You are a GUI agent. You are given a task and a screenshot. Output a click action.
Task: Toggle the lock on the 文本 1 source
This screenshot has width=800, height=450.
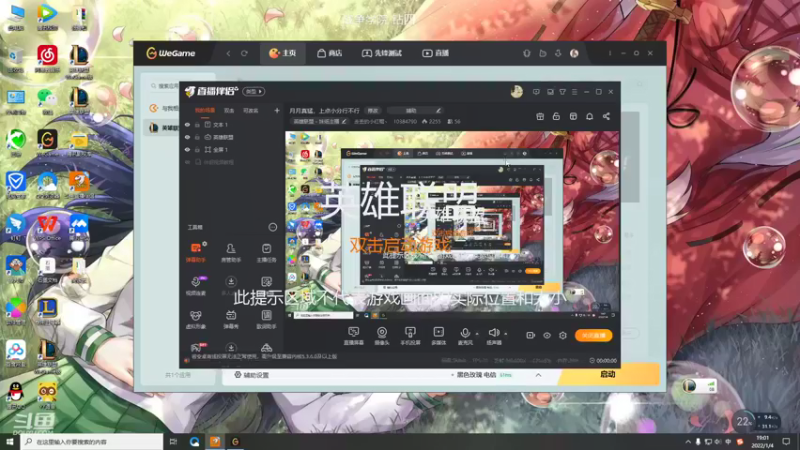pyautogui.click(x=197, y=124)
